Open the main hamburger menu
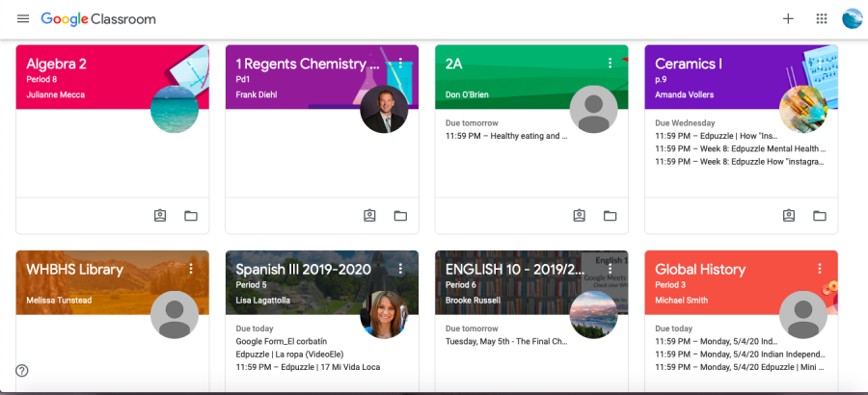 (x=23, y=19)
